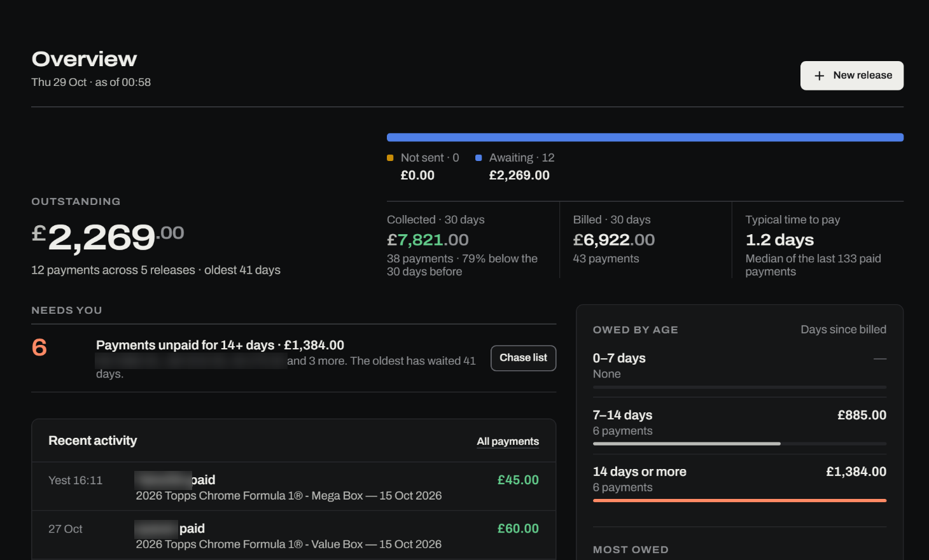Click the Value Box release activity line
Screen dimensions: 929x560
(289, 545)
